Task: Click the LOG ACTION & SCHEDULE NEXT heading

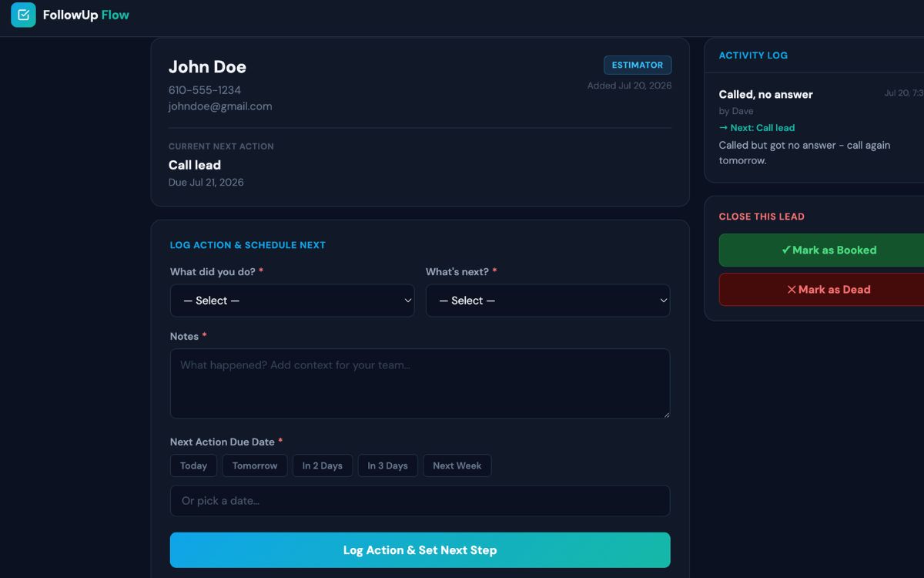Action: point(248,245)
